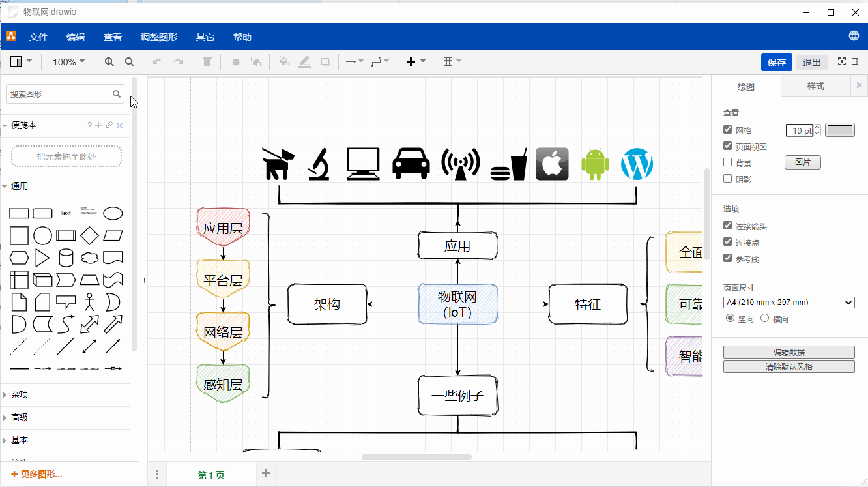Open the 调整图形 menu

159,37
